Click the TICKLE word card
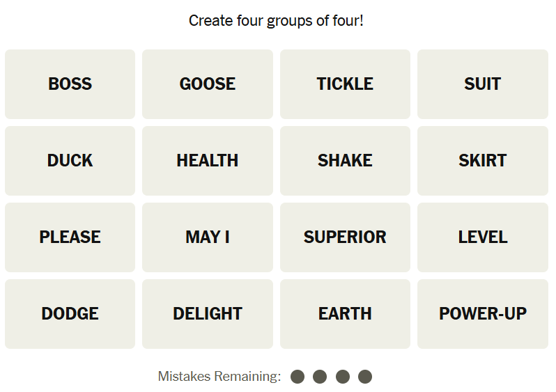Screen dimensions: 556x392 click(345, 84)
